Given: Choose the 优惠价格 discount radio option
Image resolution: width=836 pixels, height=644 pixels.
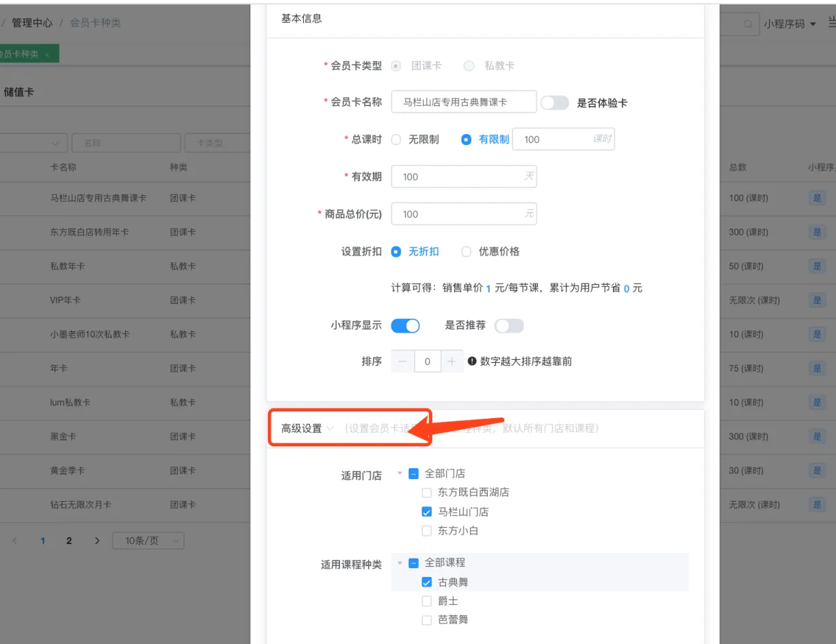Looking at the screenshot, I should pos(467,252).
